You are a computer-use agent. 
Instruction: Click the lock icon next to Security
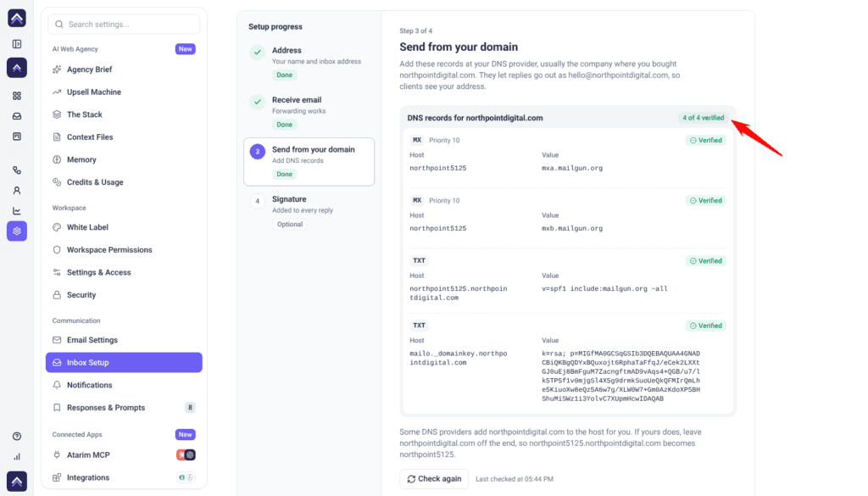click(x=57, y=295)
